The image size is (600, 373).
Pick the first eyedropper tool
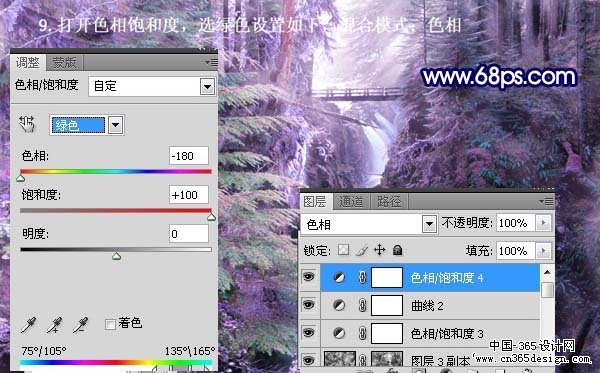[28, 325]
